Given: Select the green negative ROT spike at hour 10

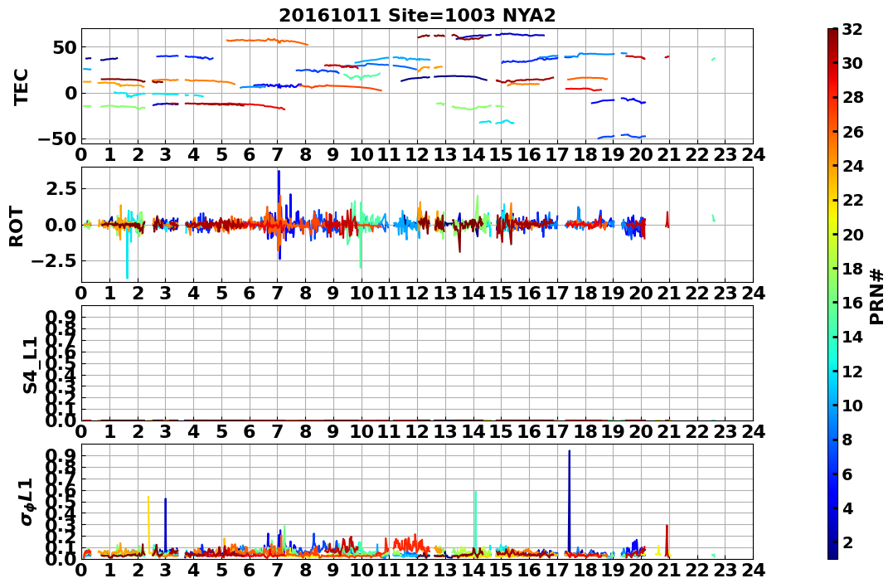Looking at the screenshot, I should tap(361, 246).
